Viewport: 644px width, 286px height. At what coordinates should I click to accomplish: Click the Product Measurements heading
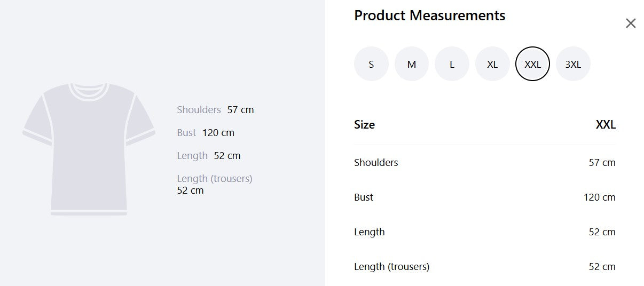[429, 15]
